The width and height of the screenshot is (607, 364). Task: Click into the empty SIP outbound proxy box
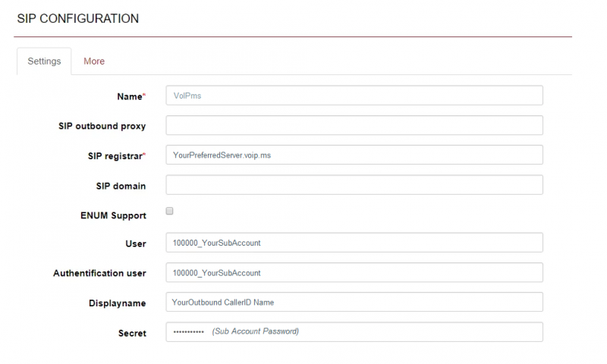pyautogui.click(x=354, y=125)
